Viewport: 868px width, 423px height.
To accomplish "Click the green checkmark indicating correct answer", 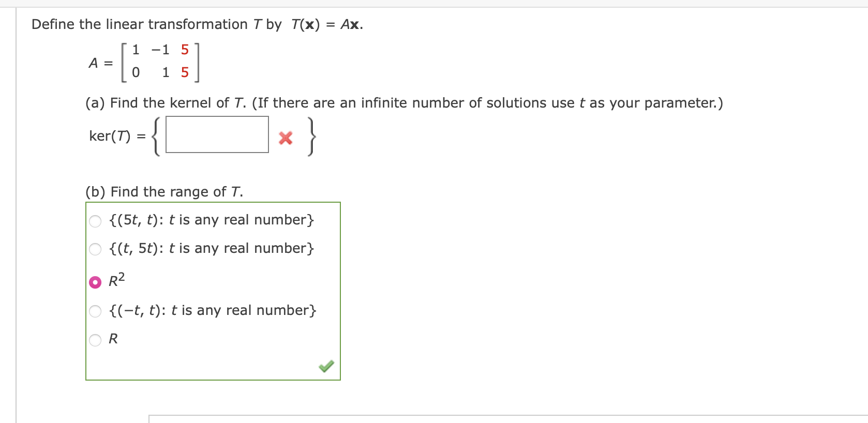I will (326, 366).
